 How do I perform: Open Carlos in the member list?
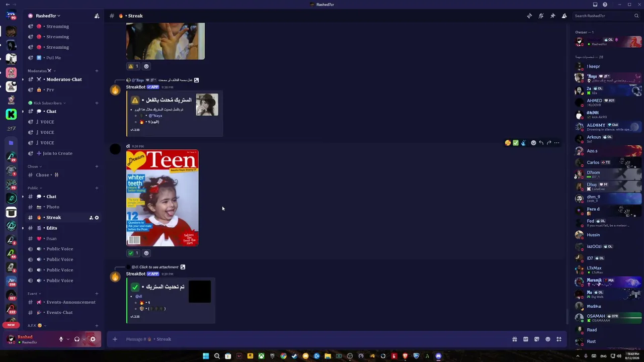pyautogui.click(x=608, y=162)
